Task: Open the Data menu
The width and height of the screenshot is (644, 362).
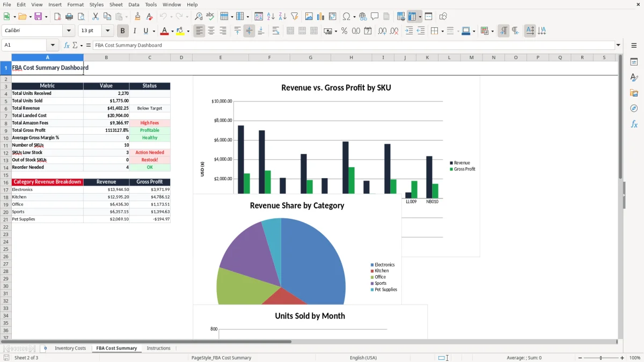Action: [134, 4]
